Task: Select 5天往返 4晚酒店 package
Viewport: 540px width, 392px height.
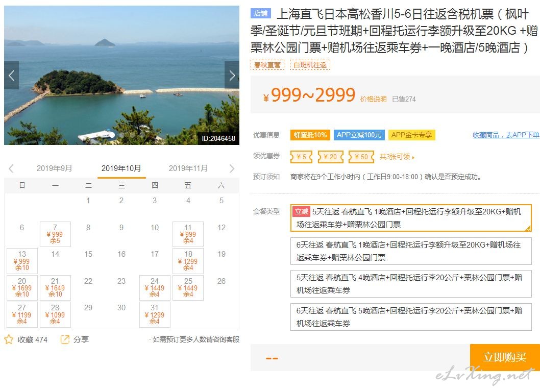Action: click(411, 284)
